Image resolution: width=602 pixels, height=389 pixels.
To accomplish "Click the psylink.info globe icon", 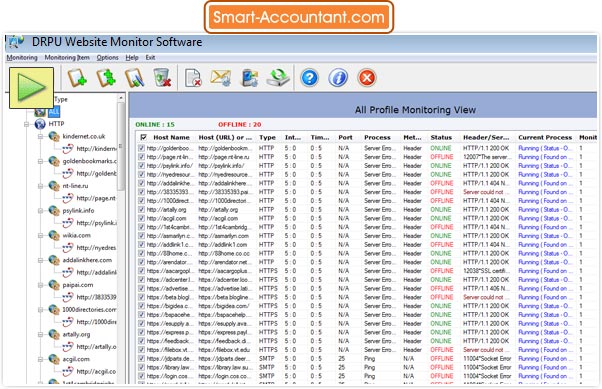I will click(x=54, y=210).
